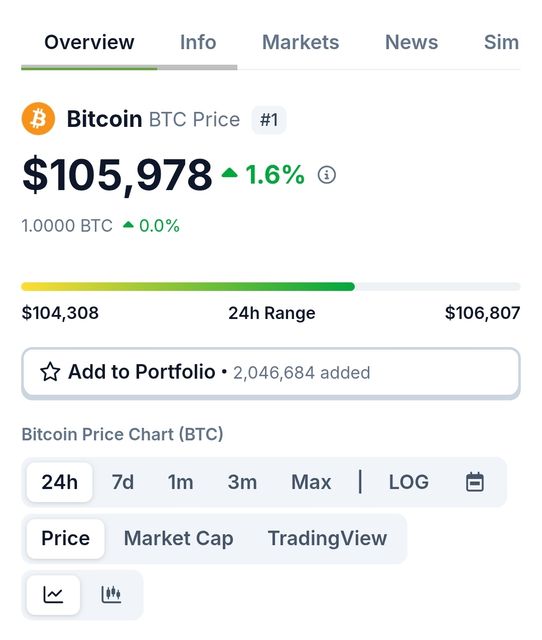Viewport: 542px width, 640px height.
Task: Select the 7d time range
Action: pyautogui.click(x=123, y=482)
